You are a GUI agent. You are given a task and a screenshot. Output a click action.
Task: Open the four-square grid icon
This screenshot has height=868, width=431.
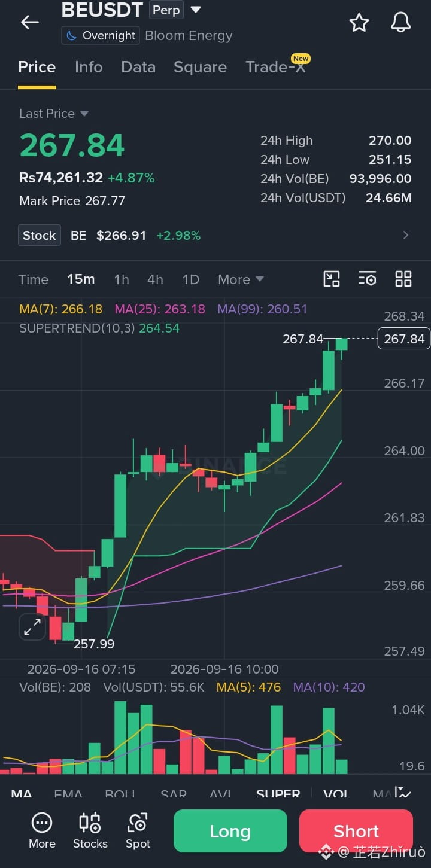(403, 279)
